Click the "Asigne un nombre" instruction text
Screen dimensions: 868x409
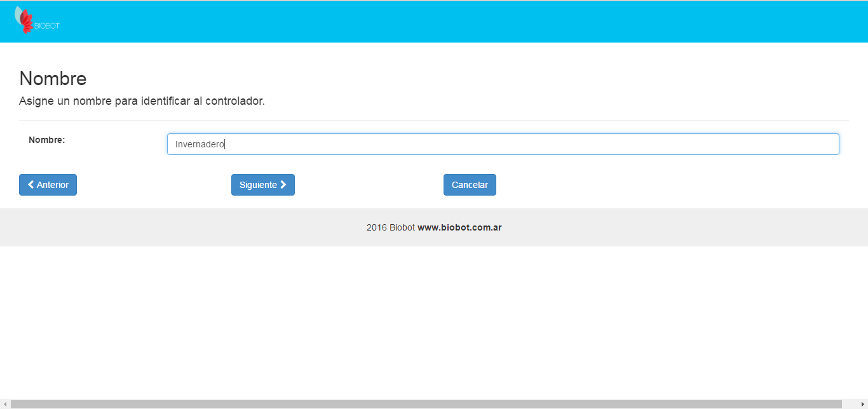click(x=142, y=101)
